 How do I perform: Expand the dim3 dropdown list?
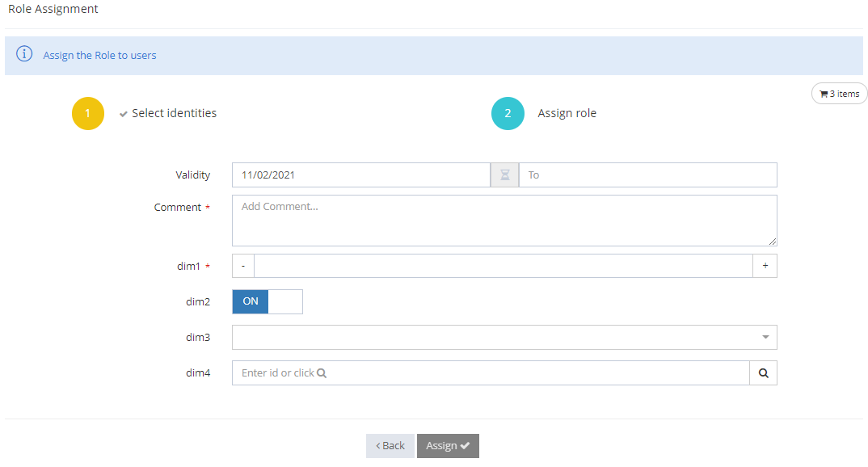point(765,337)
